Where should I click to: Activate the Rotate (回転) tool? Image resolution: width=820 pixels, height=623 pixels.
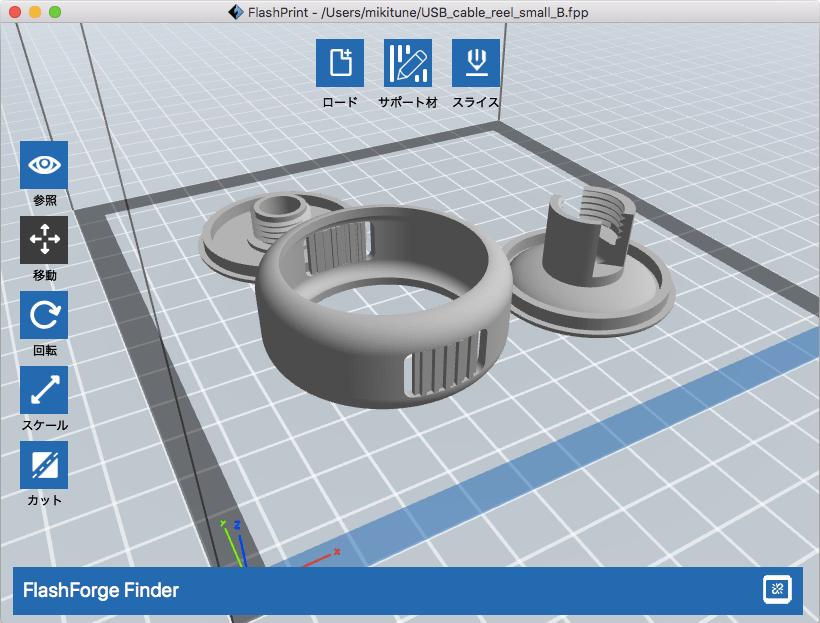click(x=44, y=315)
